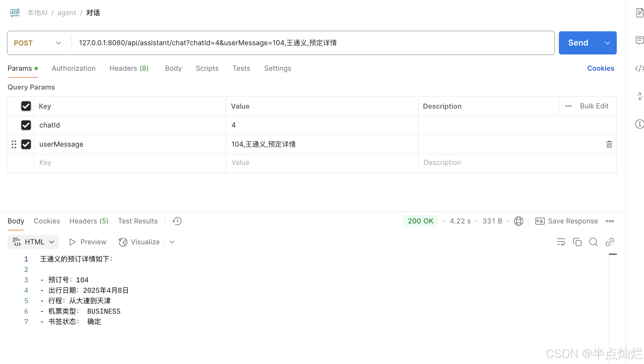
Task: Click the Send button
Action: [578, 43]
